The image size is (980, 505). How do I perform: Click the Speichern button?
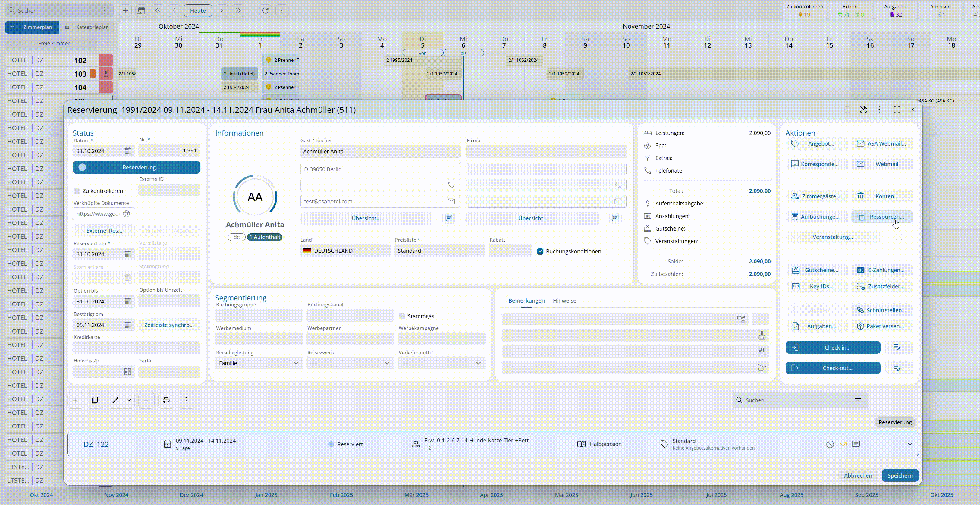point(900,475)
